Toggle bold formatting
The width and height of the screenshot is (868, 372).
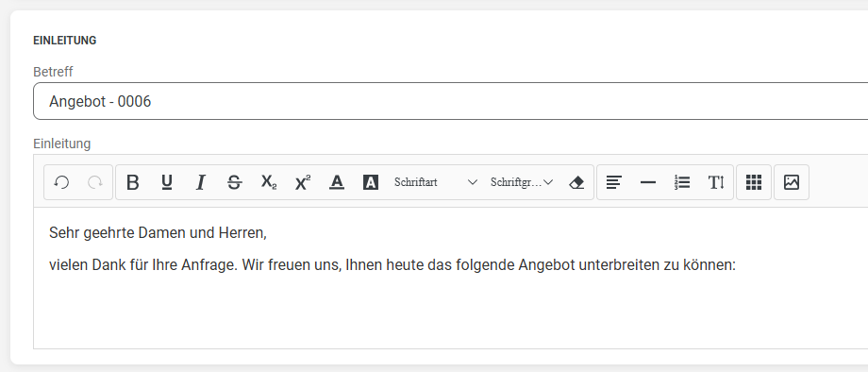pos(133,182)
